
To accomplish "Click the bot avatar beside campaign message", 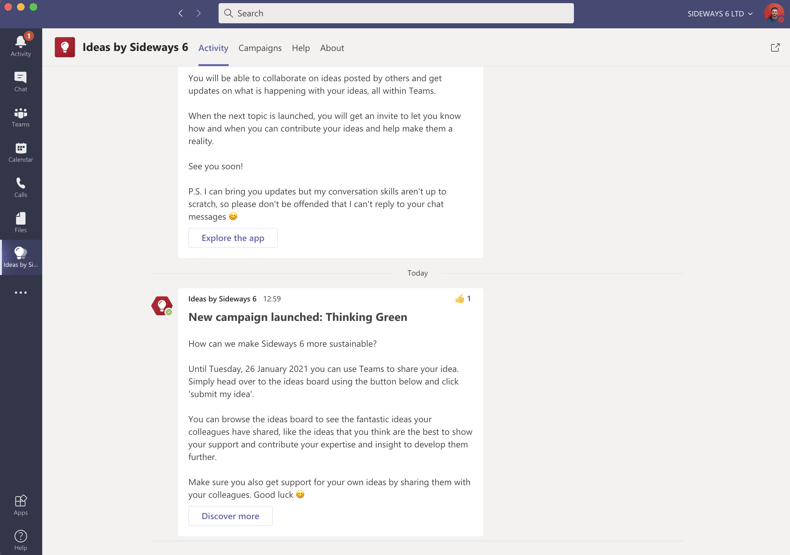I will tap(162, 306).
